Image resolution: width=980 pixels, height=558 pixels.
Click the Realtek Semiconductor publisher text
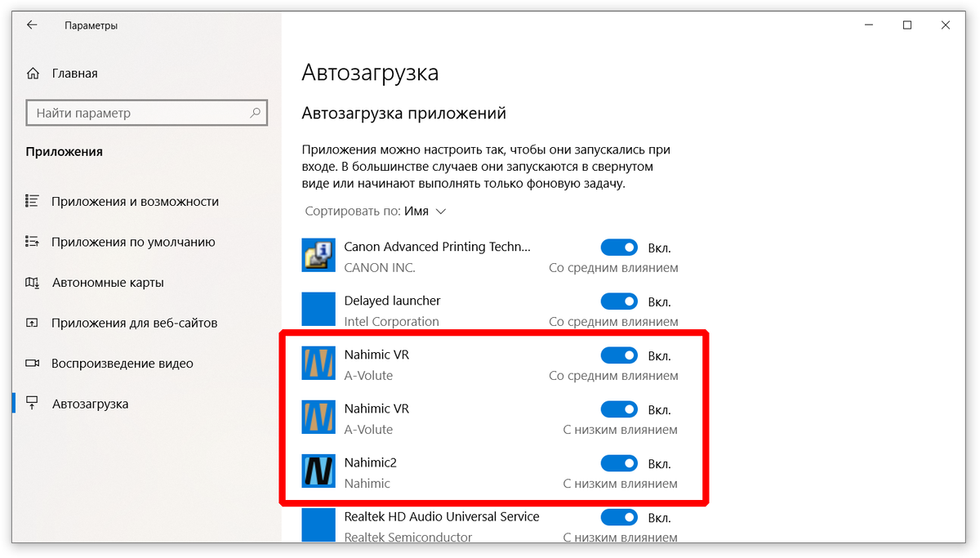pos(408,538)
